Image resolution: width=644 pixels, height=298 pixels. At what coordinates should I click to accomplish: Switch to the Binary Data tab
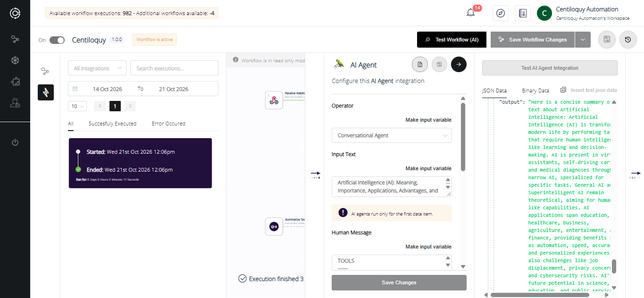(x=535, y=91)
